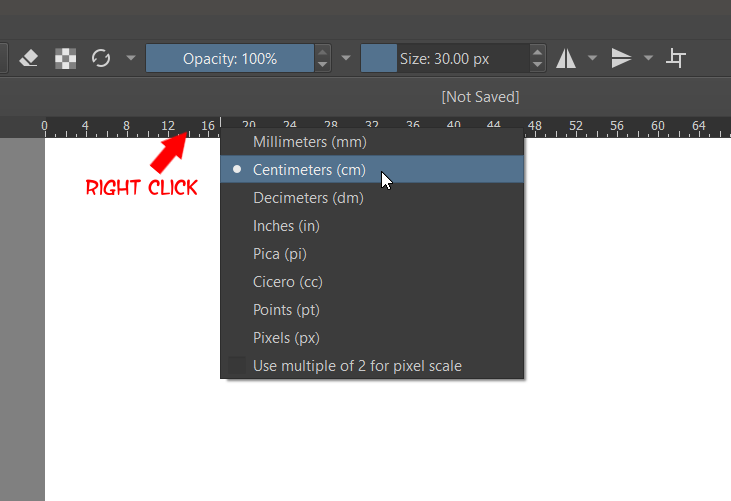Click the reload brush preset icon
The width and height of the screenshot is (731, 501).
coord(101,58)
